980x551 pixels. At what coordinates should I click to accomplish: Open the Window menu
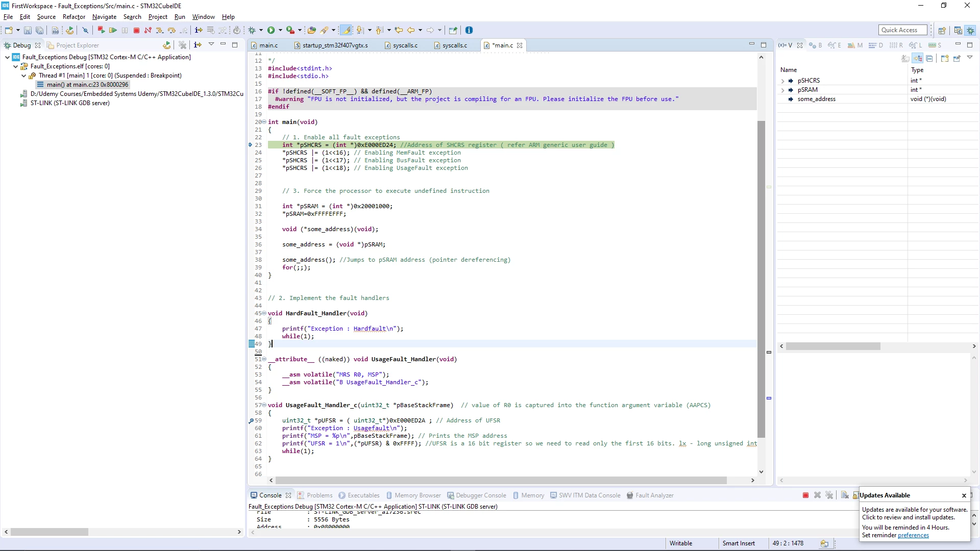[203, 17]
